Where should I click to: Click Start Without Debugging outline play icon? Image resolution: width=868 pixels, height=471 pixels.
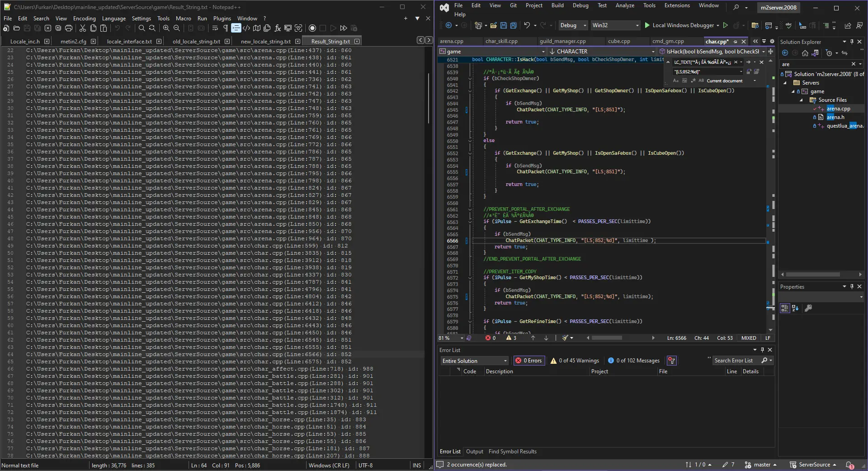click(726, 25)
